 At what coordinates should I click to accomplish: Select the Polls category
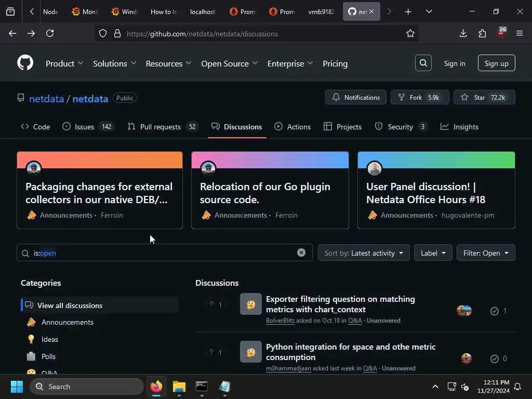[x=48, y=356]
